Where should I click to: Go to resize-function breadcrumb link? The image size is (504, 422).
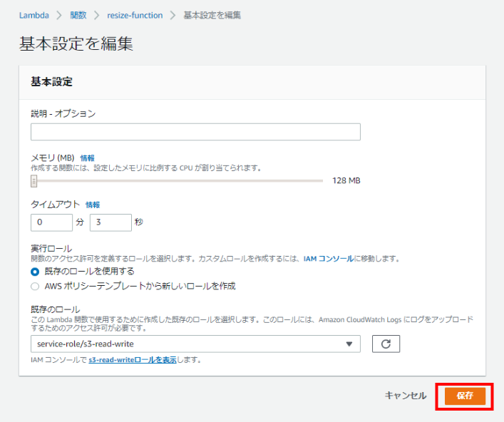135,15
